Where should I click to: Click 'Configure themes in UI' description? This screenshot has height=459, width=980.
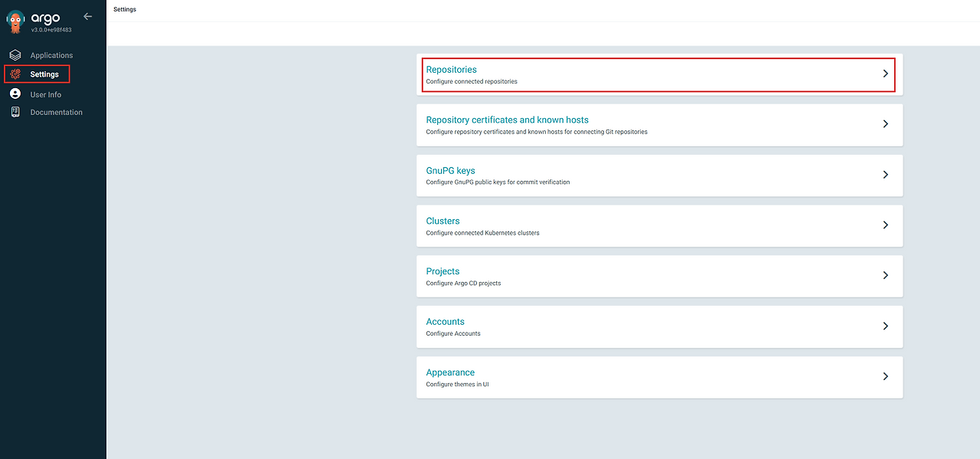coord(457,385)
